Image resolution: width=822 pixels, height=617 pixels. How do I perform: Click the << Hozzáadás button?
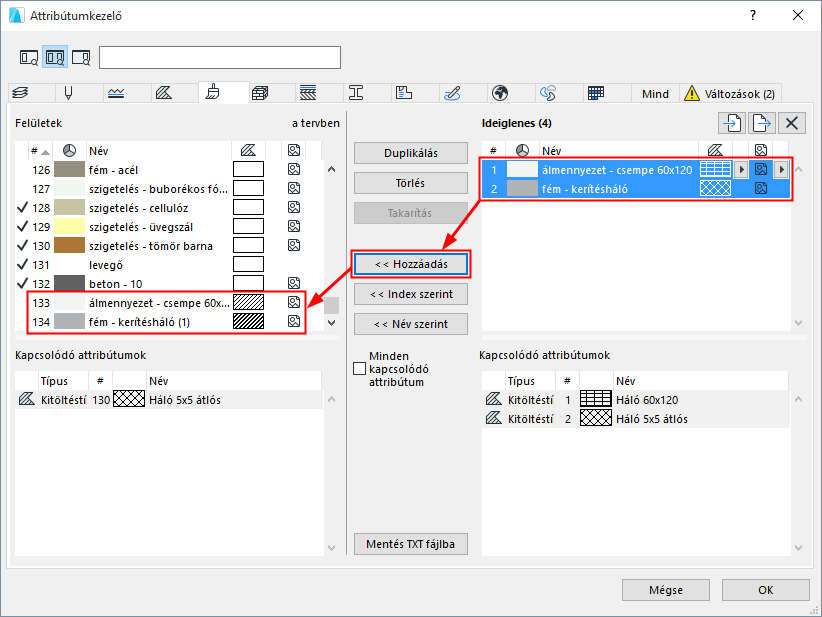[x=410, y=264]
